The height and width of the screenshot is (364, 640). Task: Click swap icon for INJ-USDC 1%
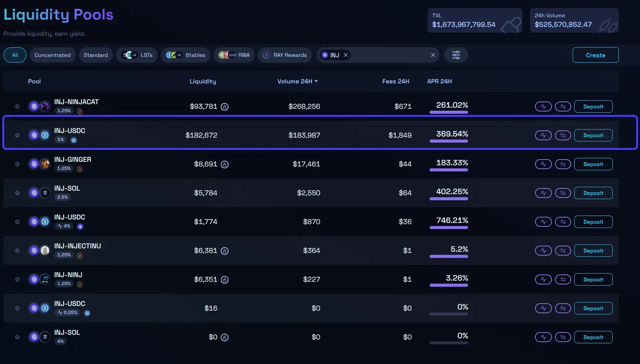[563, 135]
